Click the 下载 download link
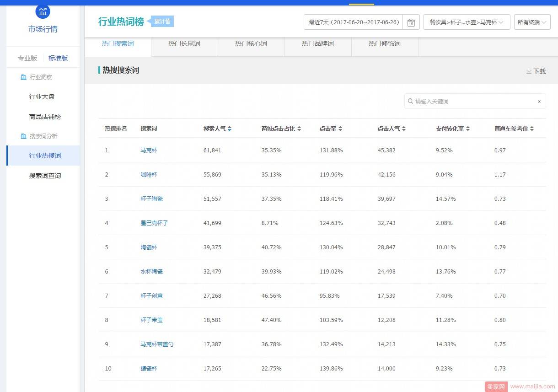 pyautogui.click(x=540, y=71)
